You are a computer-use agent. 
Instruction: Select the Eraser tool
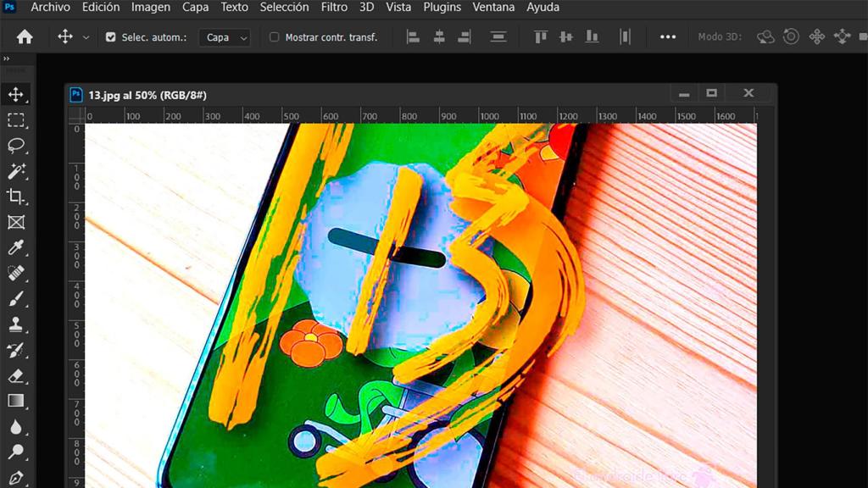[16, 375]
